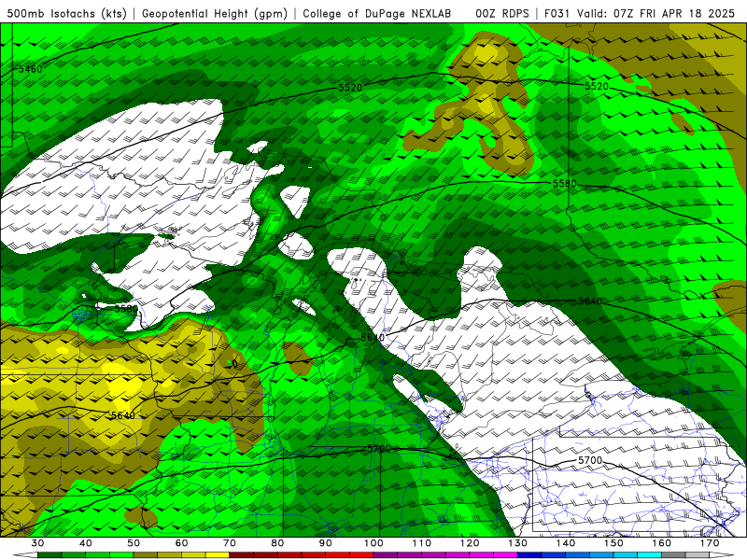Click the 5700 contour label over the white area
The width and height of the screenshot is (747, 560).
(x=590, y=460)
